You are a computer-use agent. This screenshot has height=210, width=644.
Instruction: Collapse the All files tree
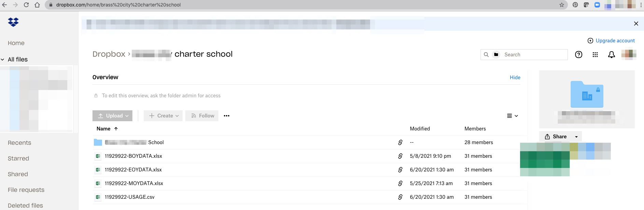3,59
